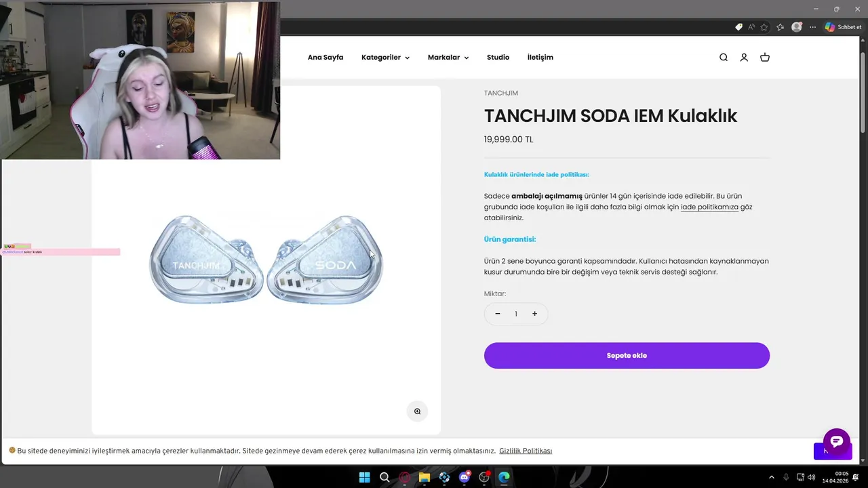
Task: Click the microphone icon in system tray
Action: click(786, 477)
